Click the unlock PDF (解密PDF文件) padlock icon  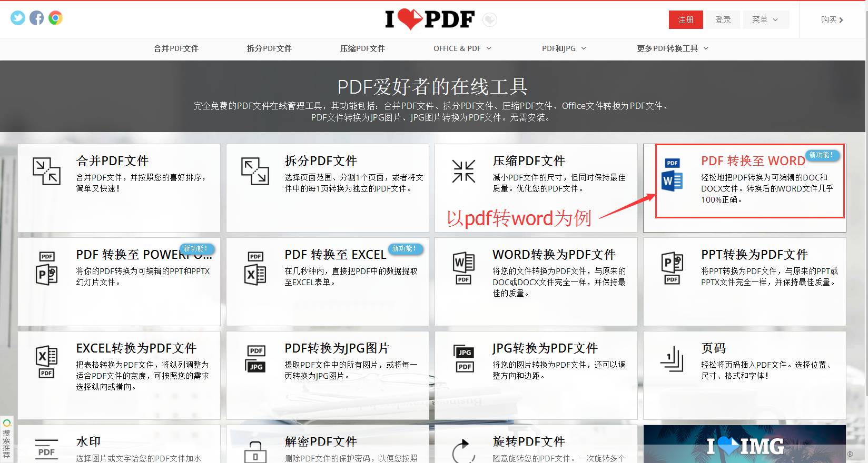tap(255, 452)
